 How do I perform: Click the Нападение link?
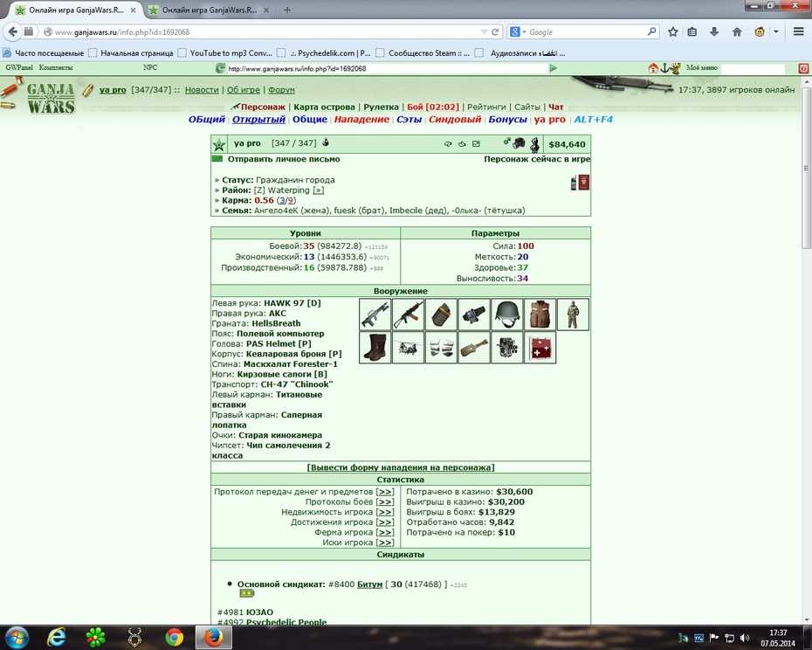point(361,119)
